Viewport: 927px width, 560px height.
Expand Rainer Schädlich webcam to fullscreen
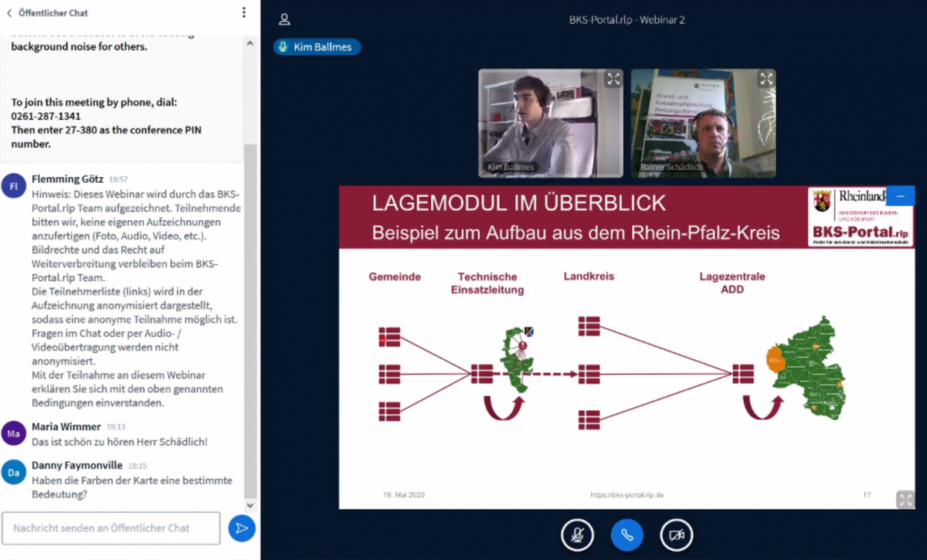pos(766,79)
